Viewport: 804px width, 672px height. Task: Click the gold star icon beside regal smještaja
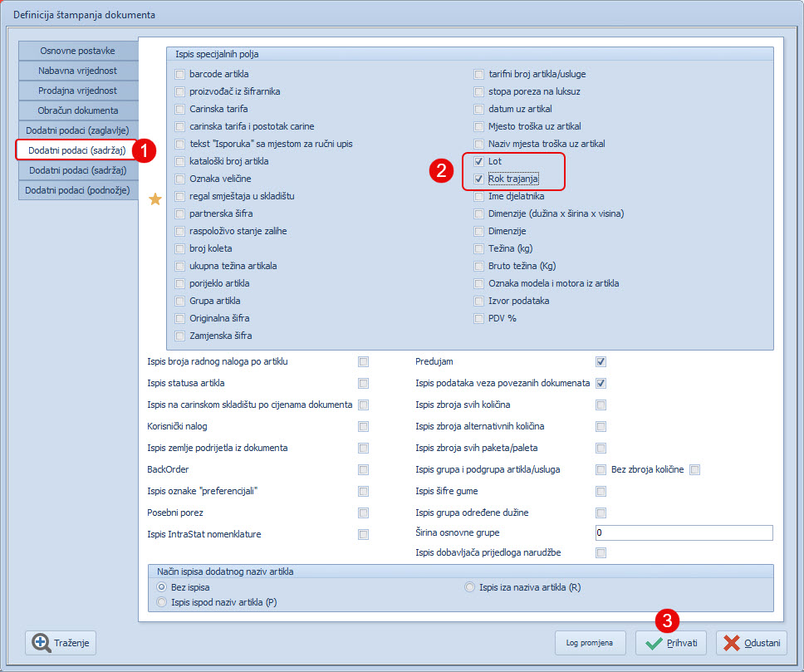154,199
